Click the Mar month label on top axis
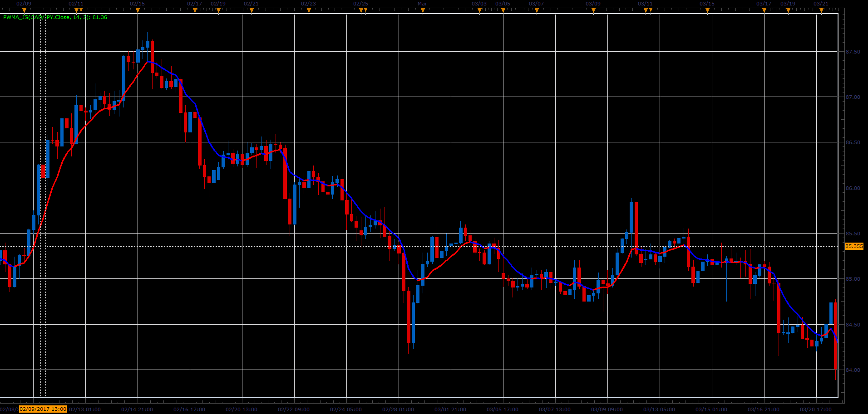The height and width of the screenshot is (414, 868). click(422, 4)
